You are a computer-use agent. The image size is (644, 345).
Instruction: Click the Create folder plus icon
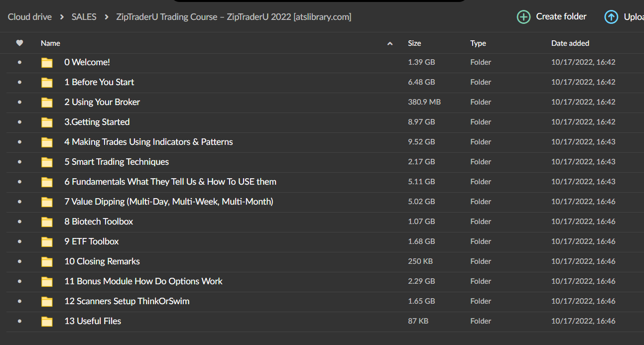click(523, 17)
